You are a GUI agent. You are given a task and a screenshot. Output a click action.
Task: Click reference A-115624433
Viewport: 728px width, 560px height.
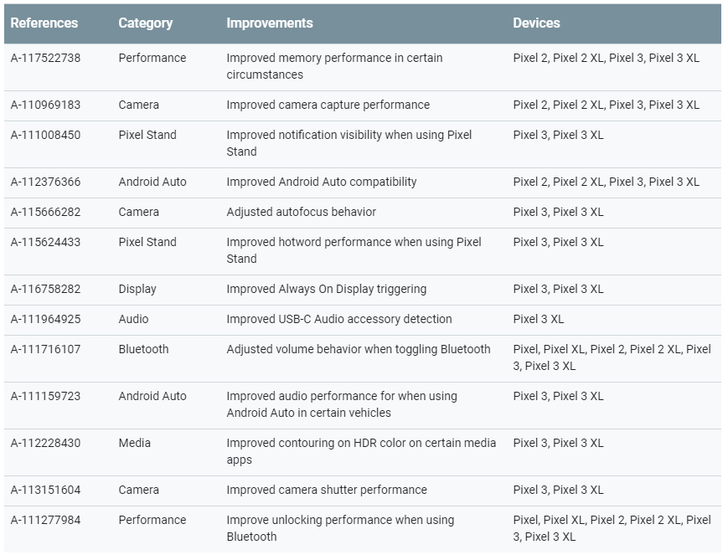pos(45,242)
